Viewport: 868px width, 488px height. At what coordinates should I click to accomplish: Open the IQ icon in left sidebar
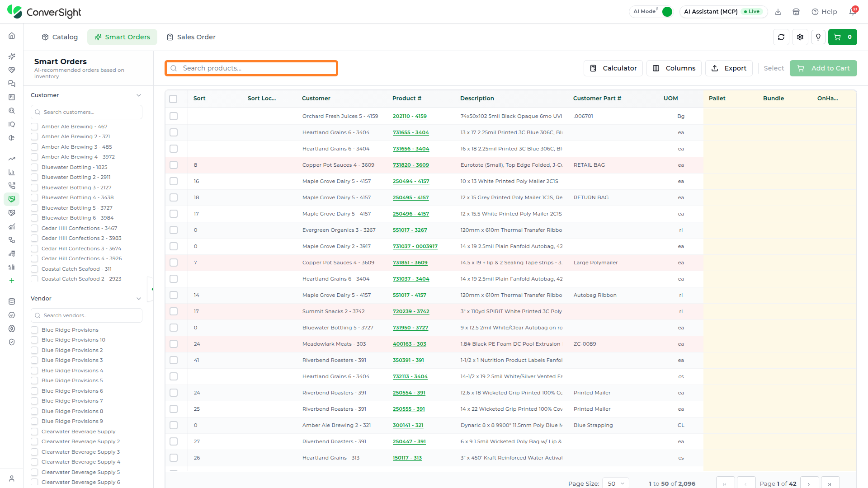pos(12,124)
